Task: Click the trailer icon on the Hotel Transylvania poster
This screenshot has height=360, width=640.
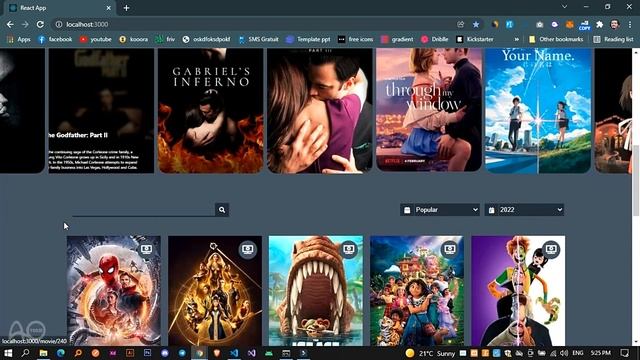Action: (x=551, y=249)
